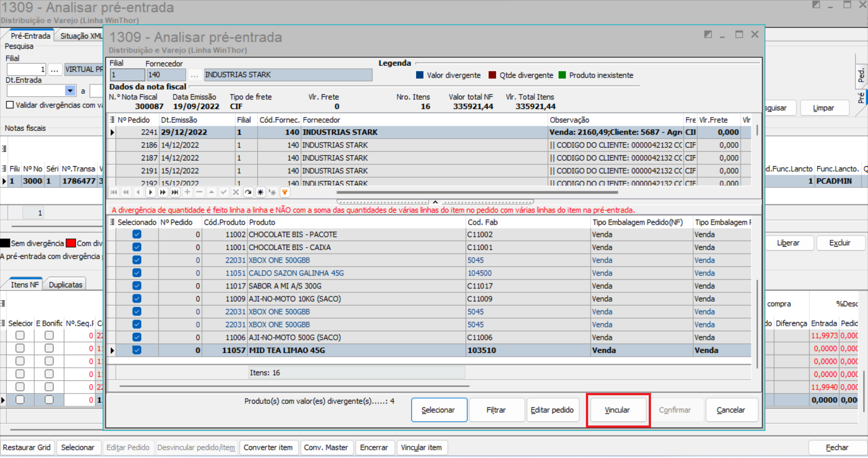Click the Fornecedor code input field

pos(166,75)
